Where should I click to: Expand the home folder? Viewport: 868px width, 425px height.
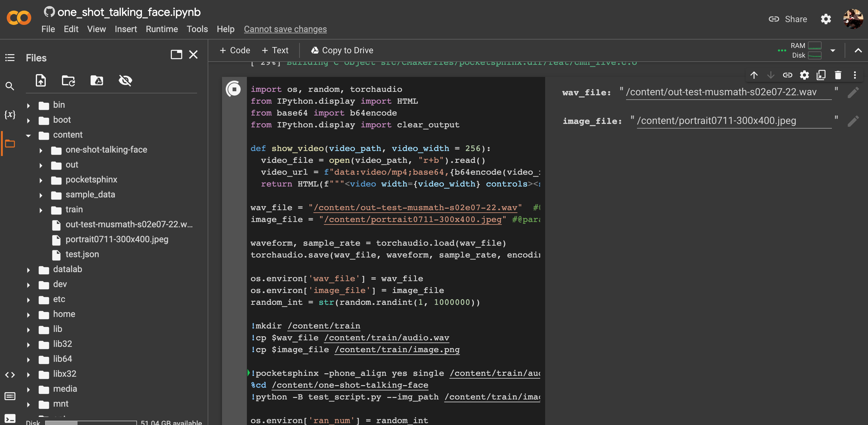click(x=28, y=315)
